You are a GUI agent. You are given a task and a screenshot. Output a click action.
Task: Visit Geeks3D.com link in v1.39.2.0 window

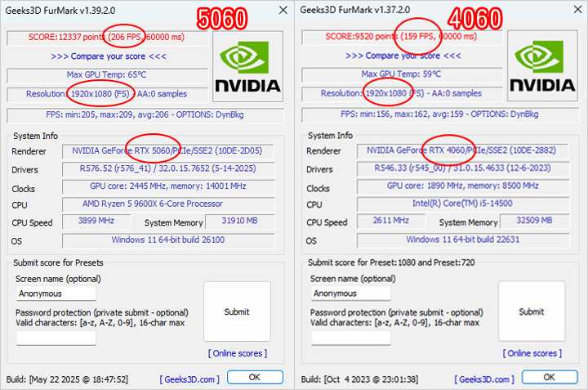click(x=189, y=379)
